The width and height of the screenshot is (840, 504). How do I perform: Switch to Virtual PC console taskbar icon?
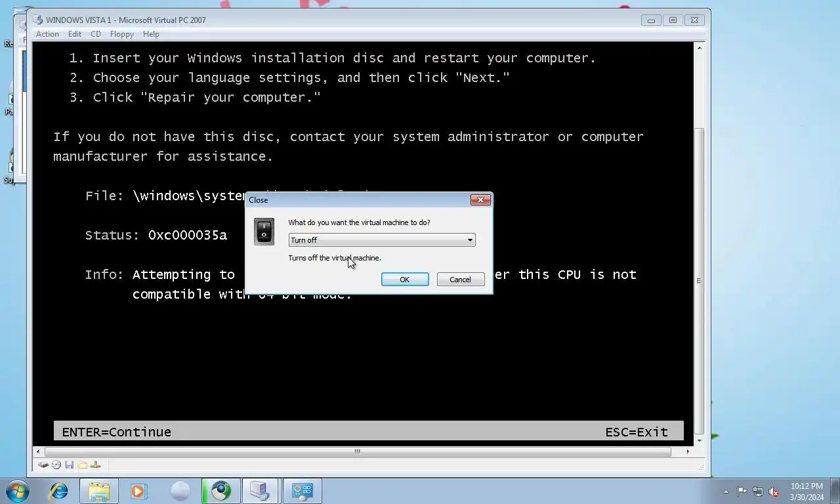[261, 491]
